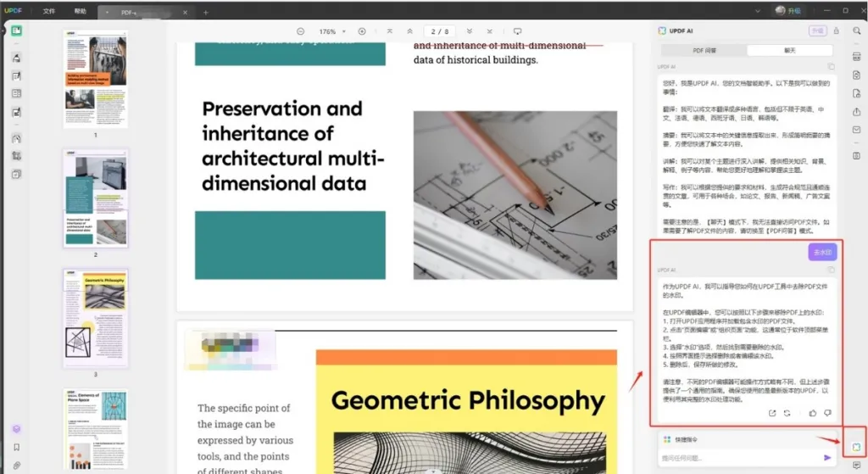Go to the previous page arrow

[x=409, y=31]
